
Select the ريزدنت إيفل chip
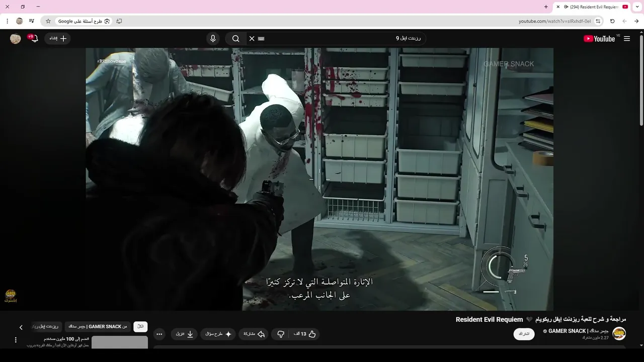tap(47, 326)
